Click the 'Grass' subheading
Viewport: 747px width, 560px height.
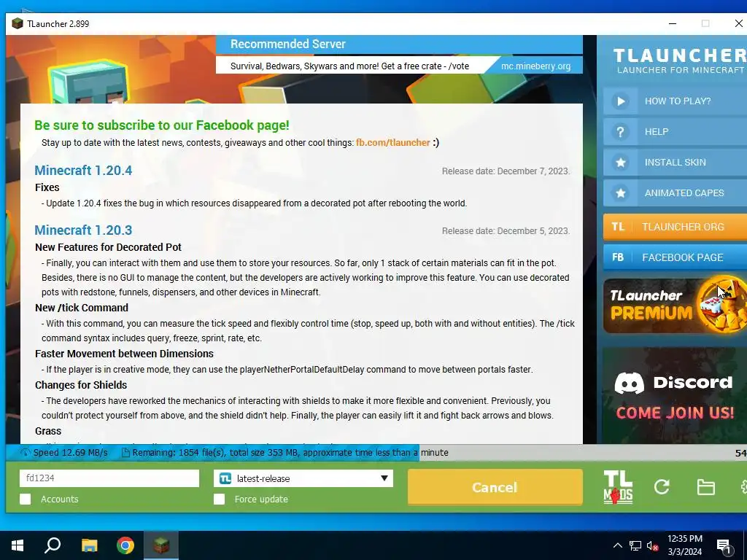point(48,431)
